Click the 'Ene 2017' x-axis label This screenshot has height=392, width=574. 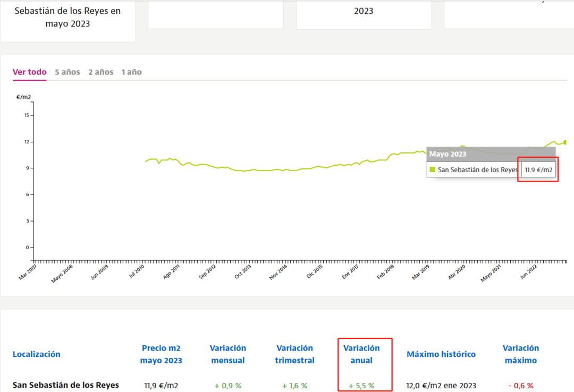(x=350, y=271)
